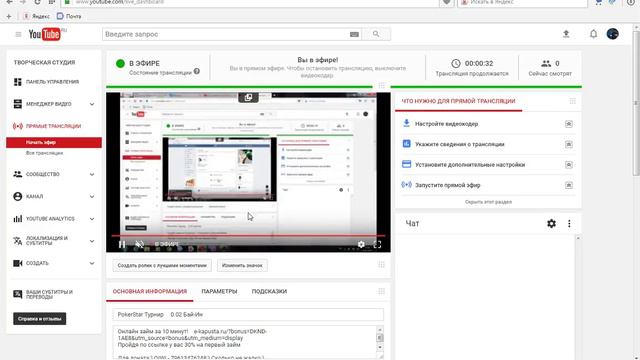Viewport: 640px width, 360px height.
Task: Unmute the live preview sound
Action: point(140,244)
